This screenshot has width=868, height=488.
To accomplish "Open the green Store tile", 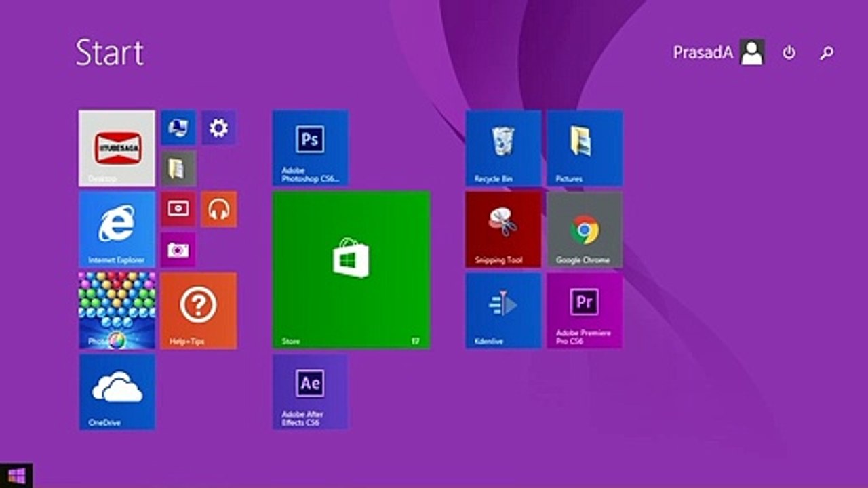I will click(351, 270).
